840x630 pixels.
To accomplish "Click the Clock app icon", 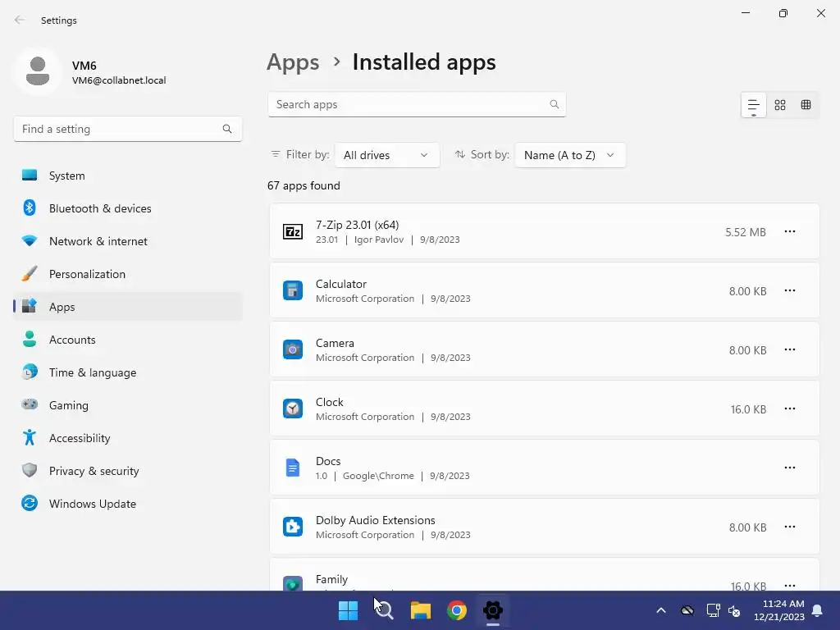I will [x=293, y=409].
